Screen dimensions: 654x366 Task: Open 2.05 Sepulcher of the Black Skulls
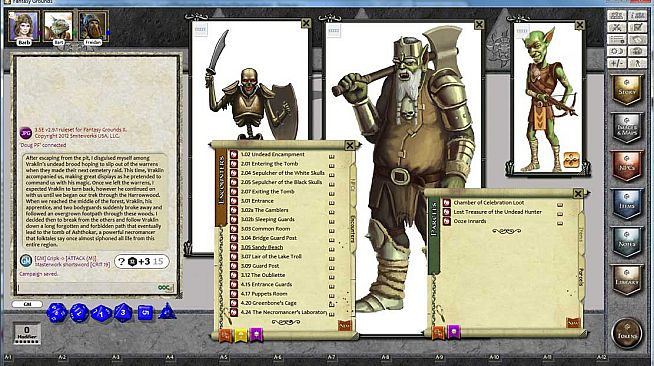281,182
